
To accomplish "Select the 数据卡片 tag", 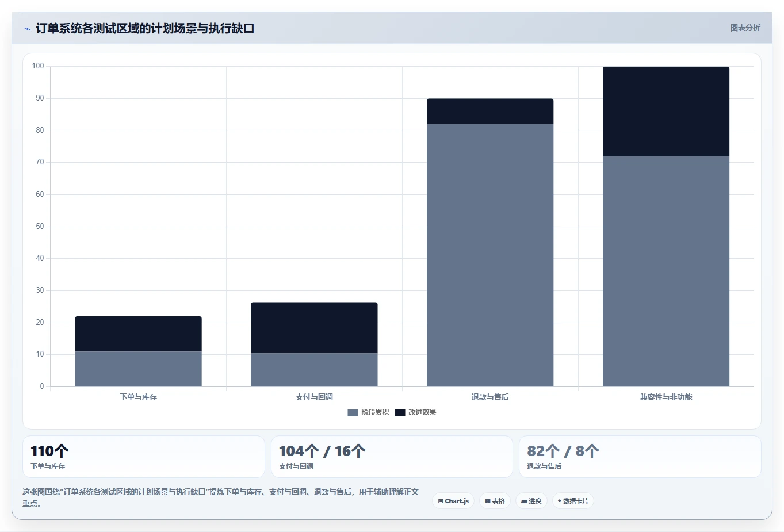I will click(x=573, y=501).
